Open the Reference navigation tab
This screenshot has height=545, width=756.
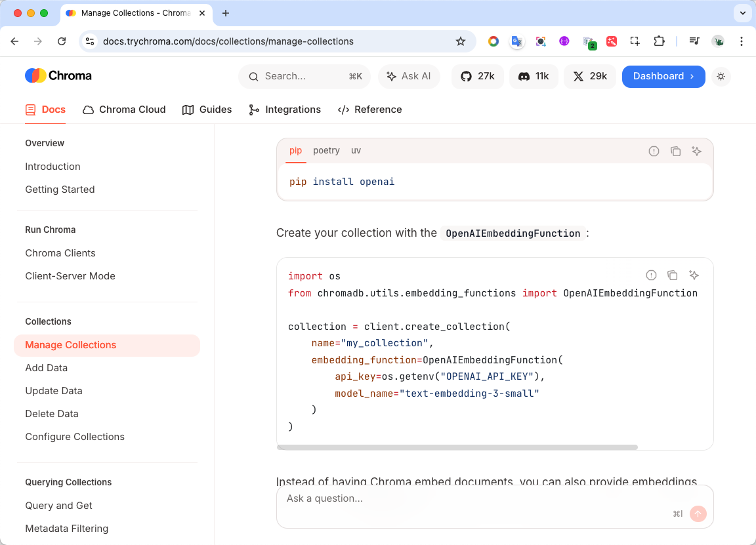point(370,110)
